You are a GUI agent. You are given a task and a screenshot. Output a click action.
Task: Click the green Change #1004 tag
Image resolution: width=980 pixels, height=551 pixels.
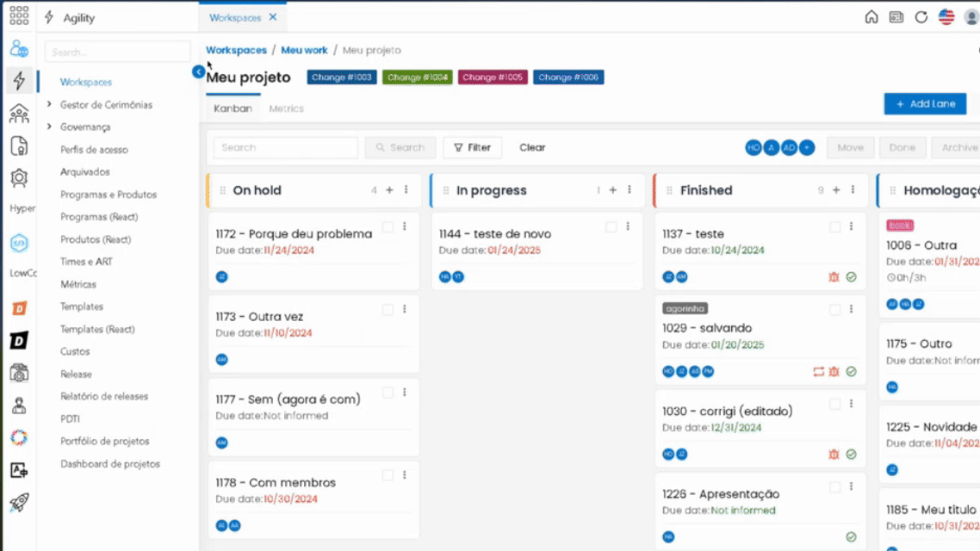[x=418, y=77]
